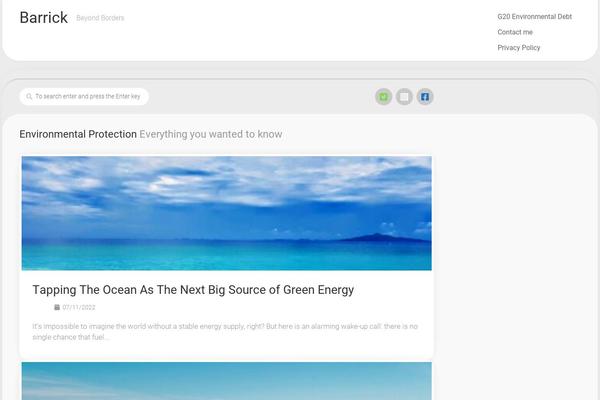Click the Environmental Protection heading
Screen dimensions: 600x400
[x=78, y=134]
